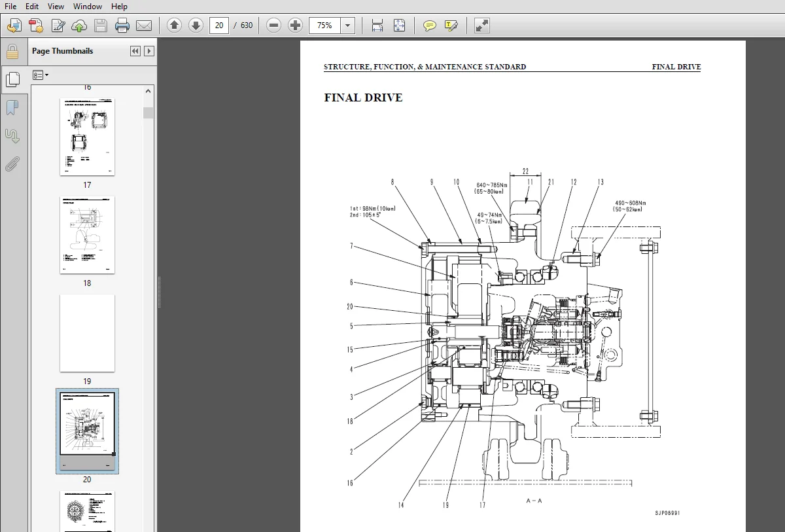The image size is (785, 532).
Task: Click page label '18' under thumbnail
Action: tap(87, 283)
